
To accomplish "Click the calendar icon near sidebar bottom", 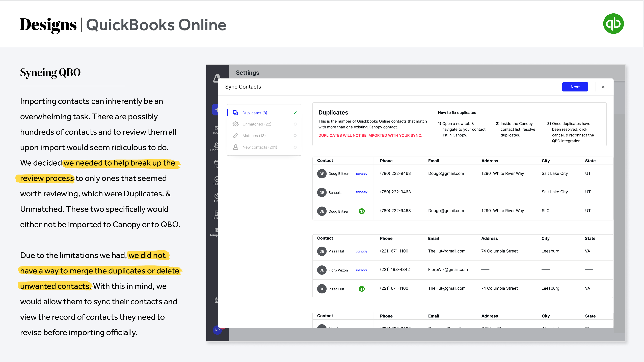I will (217, 300).
